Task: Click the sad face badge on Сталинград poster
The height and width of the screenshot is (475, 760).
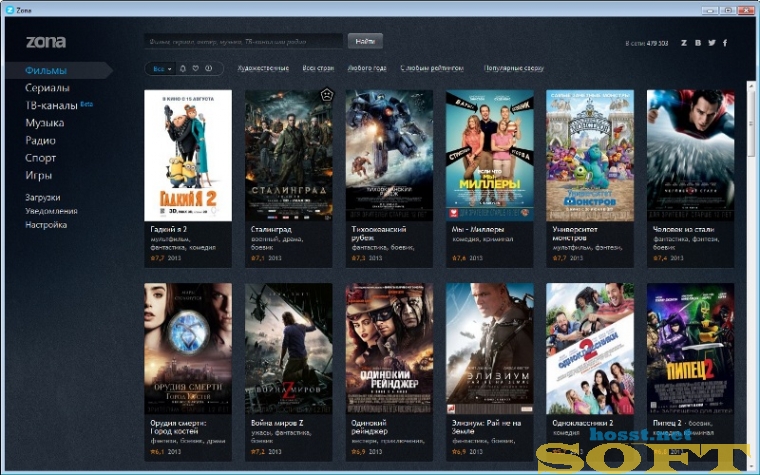Action: pyautogui.click(x=327, y=94)
